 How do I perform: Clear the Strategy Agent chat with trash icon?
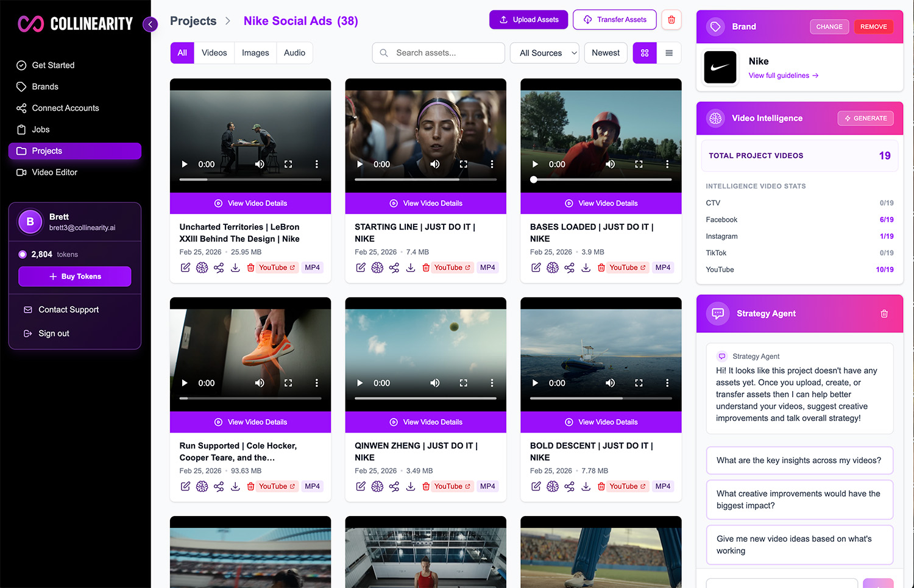(x=884, y=314)
